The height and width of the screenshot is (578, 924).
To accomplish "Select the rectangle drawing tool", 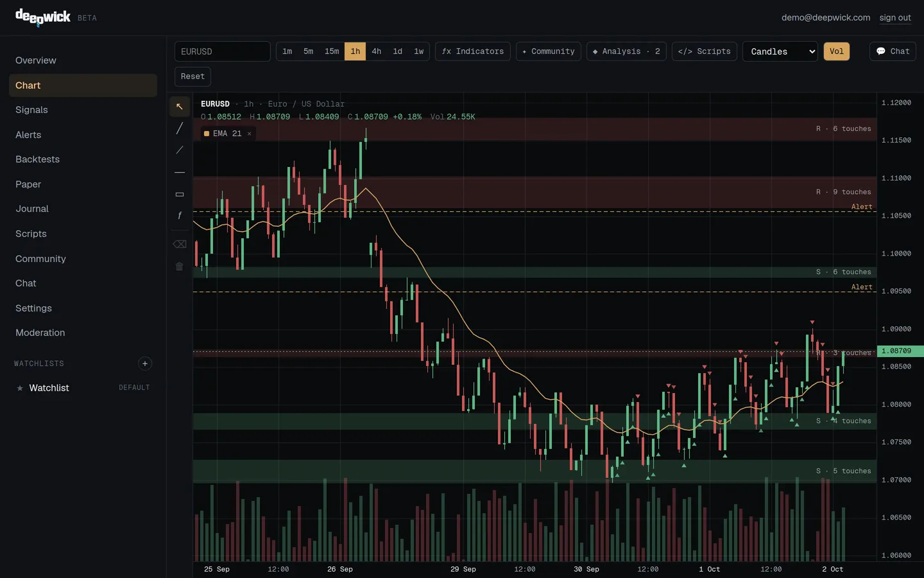I will pos(180,194).
